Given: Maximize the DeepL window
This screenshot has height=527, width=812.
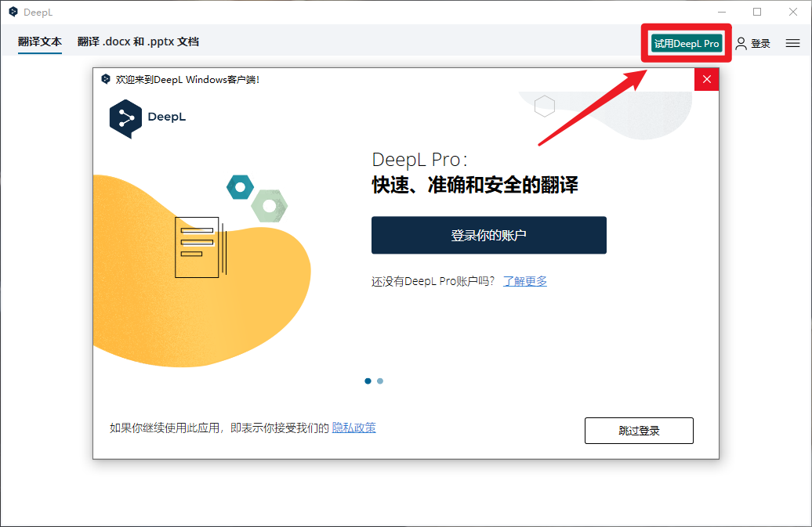Looking at the screenshot, I should coord(757,12).
